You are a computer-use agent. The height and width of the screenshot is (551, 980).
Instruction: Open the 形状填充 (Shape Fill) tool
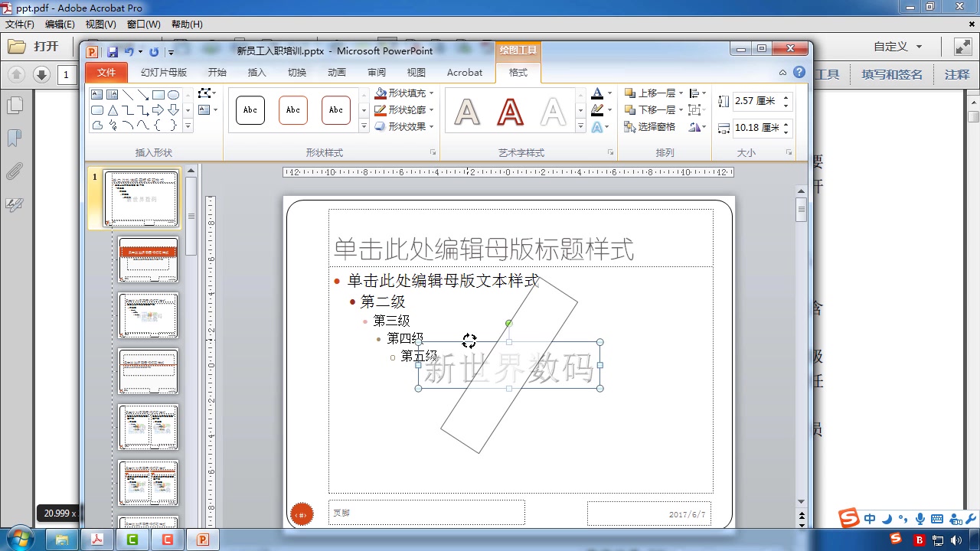point(406,93)
